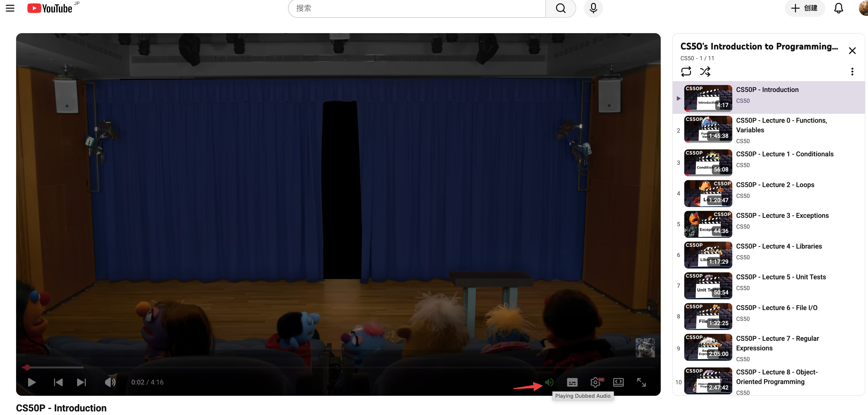Screen dimensions: 868x415
Task: Open playlist three-dot options menu
Action: point(852,71)
